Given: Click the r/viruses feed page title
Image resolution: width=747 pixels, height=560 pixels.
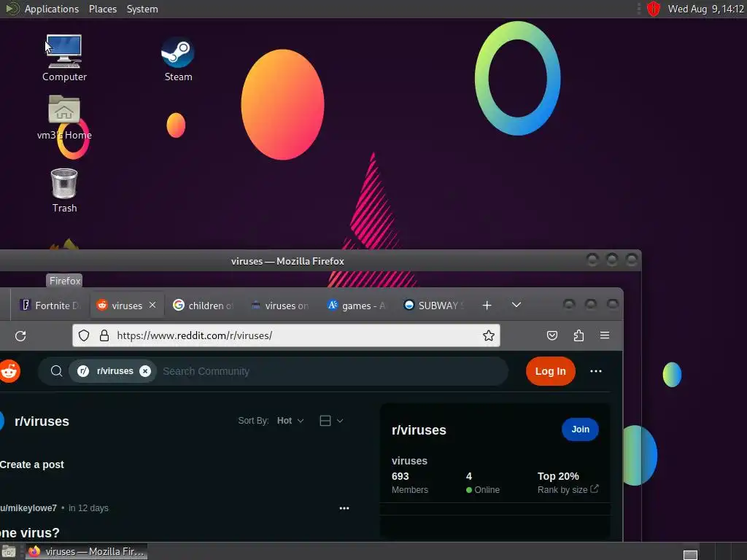Looking at the screenshot, I should point(42,421).
